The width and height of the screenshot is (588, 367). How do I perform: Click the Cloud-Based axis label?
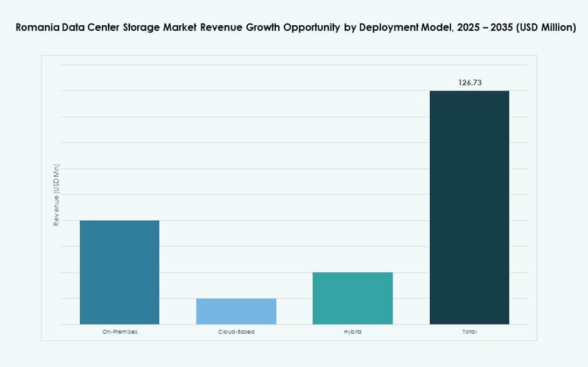(236, 332)
